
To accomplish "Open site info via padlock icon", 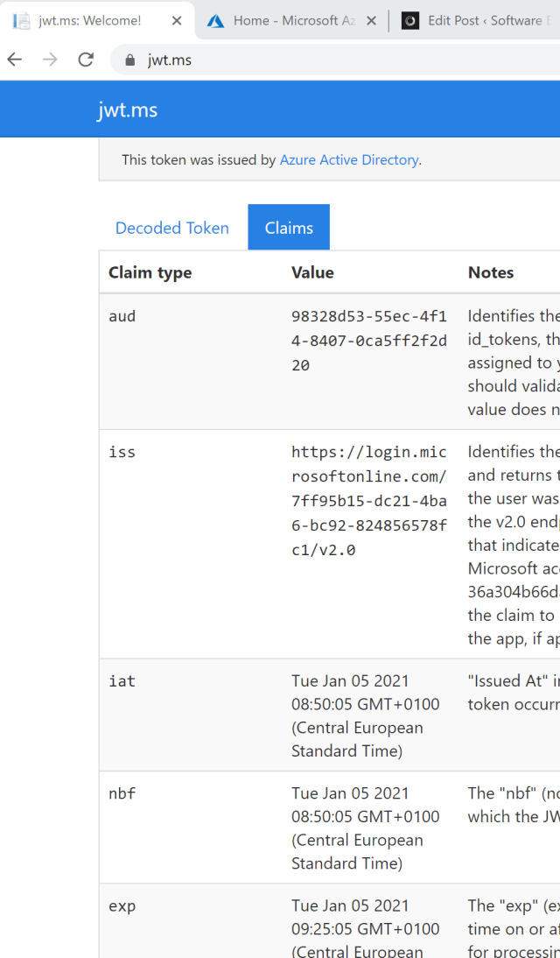I will coord(131,60).
